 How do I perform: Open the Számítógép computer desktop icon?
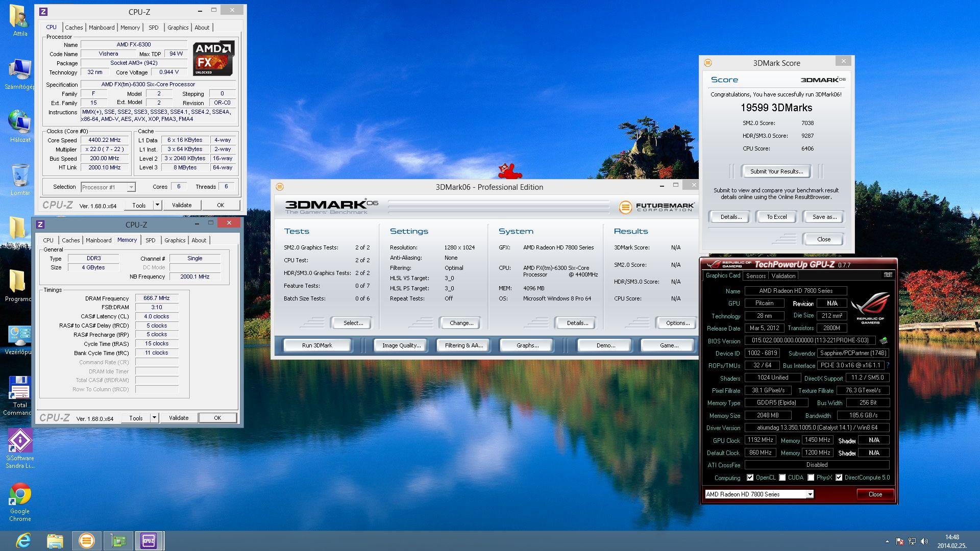(20, 74)
